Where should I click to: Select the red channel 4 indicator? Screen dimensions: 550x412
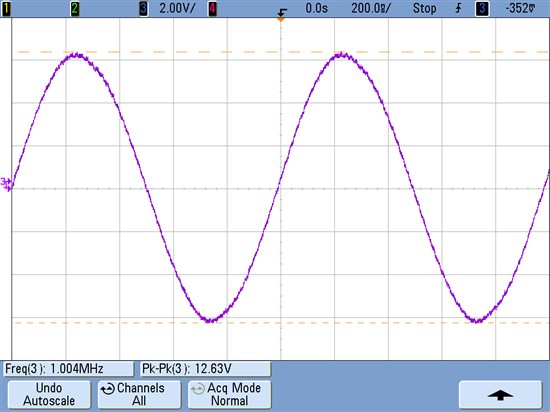pos(212,8)
